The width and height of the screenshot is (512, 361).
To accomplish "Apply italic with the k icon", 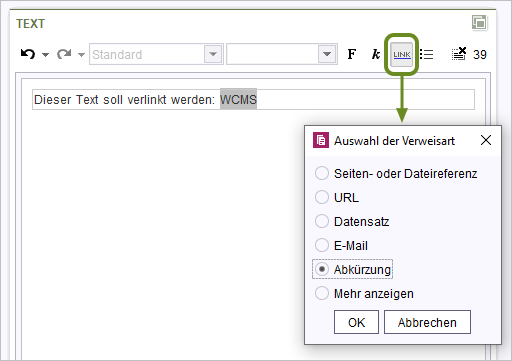I will pos(376,54).
